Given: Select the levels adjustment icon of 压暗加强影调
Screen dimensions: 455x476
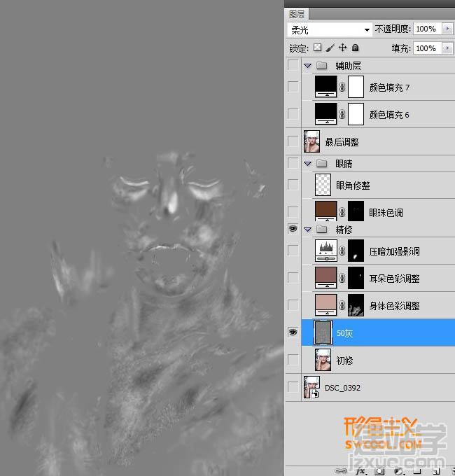Looking at the screenshot, I should click(326, 251).
